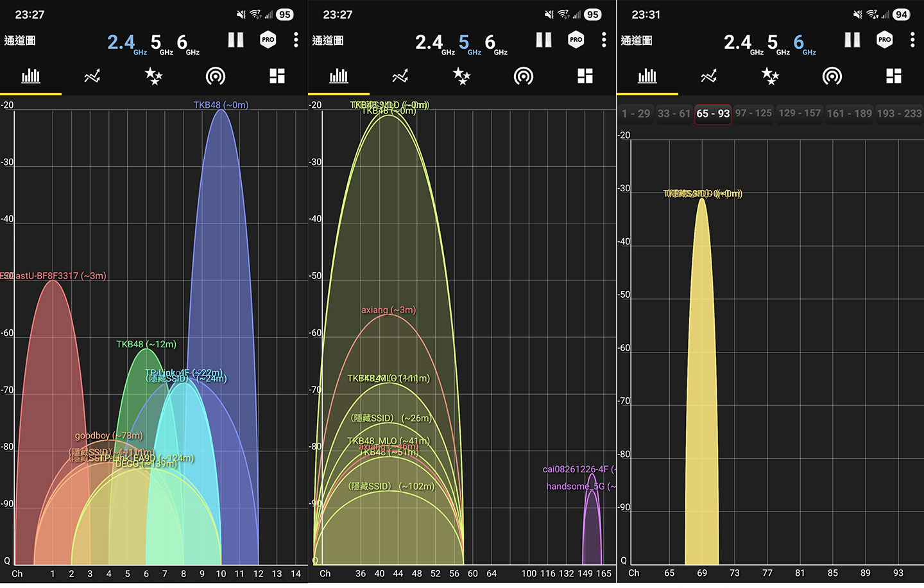The image size is (924, 588).
Task: Select the 33 - 61 channel range tab
Action: click(x=674, y=114)
